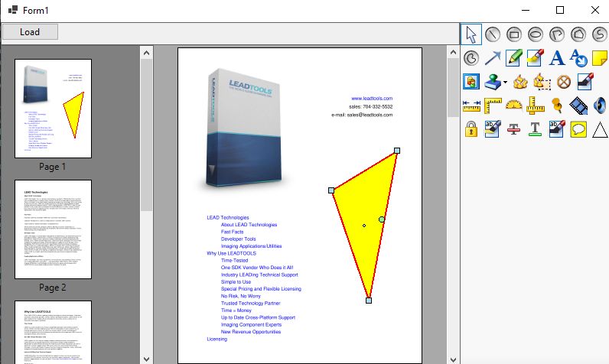Screen dimensions: 609x364
Task: Select the Rectangle annotation tool
Action: click(514, 34)
